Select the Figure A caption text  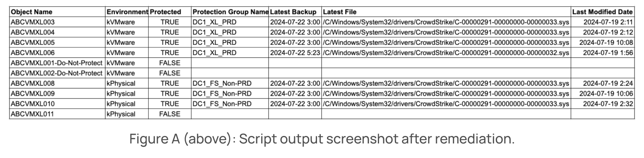(322, 139)
